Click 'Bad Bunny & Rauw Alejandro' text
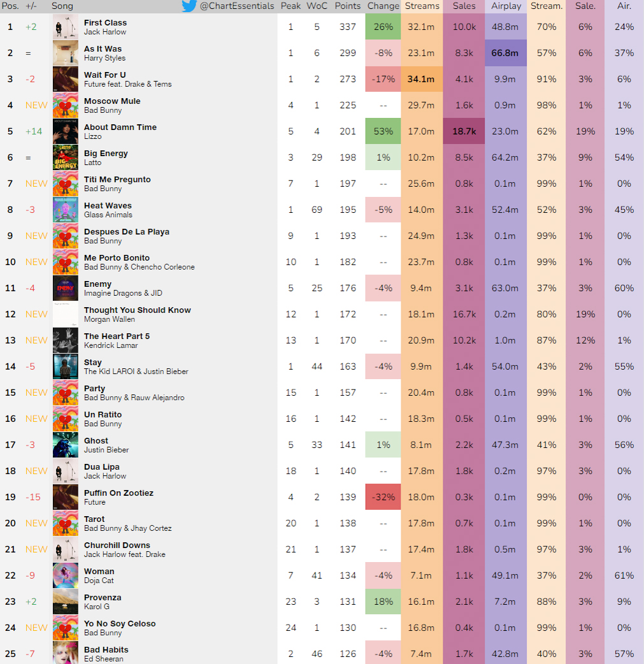Image resolution: width=644 pixels, height=664 pixels. (134, 398)
